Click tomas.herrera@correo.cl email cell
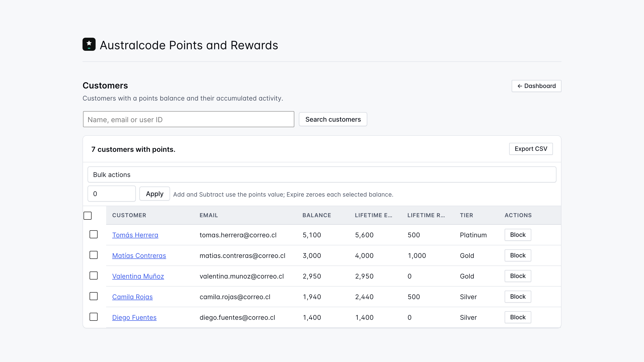Screen dimensions: 644x362 click(x=238, y=235)
